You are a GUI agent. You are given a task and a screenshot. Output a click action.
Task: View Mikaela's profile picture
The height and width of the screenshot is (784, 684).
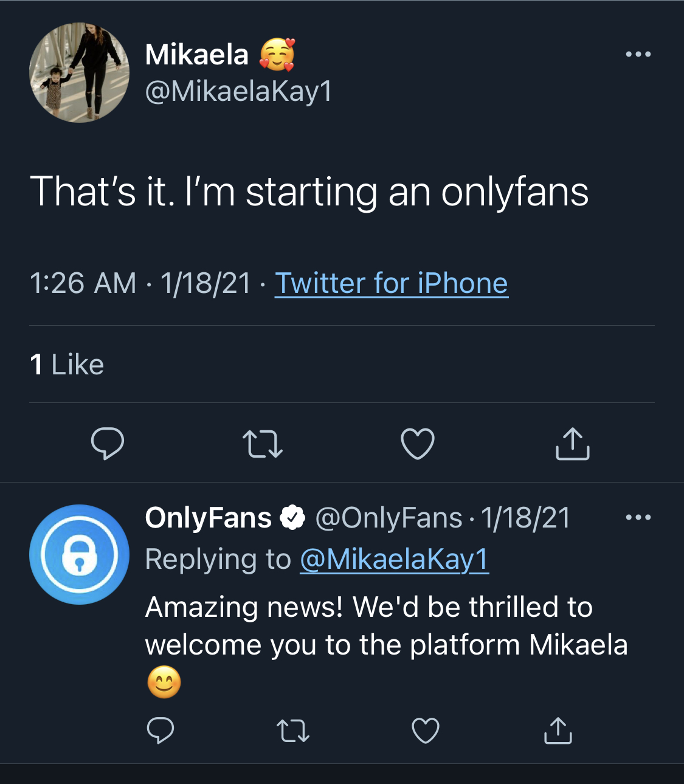(x=79, y=73)
